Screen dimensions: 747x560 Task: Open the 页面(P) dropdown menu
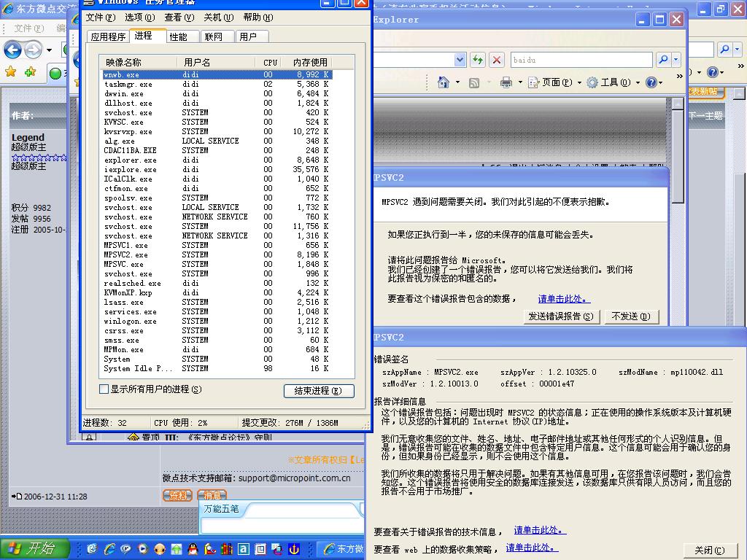pyautogui.click(x=554, y=82)
